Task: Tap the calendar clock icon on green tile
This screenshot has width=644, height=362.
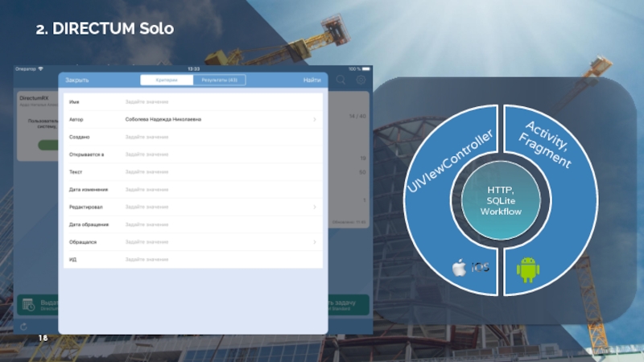Action: coord(28,305)
